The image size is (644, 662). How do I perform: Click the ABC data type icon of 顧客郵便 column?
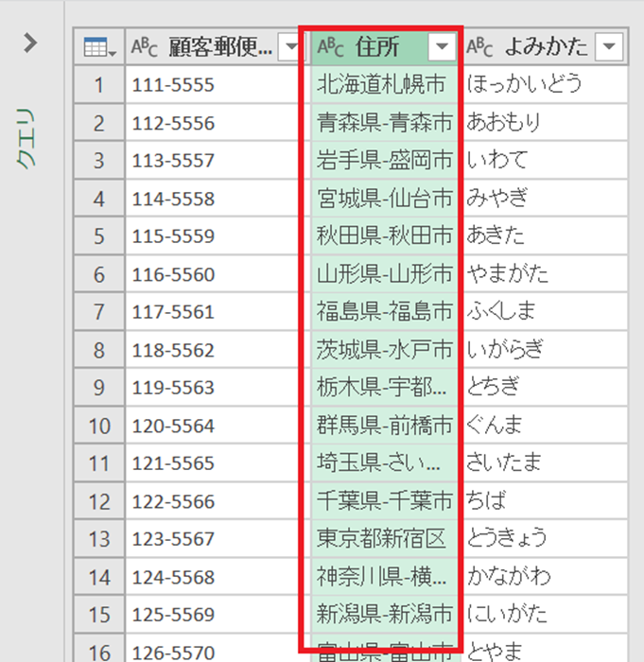(145, 47)
